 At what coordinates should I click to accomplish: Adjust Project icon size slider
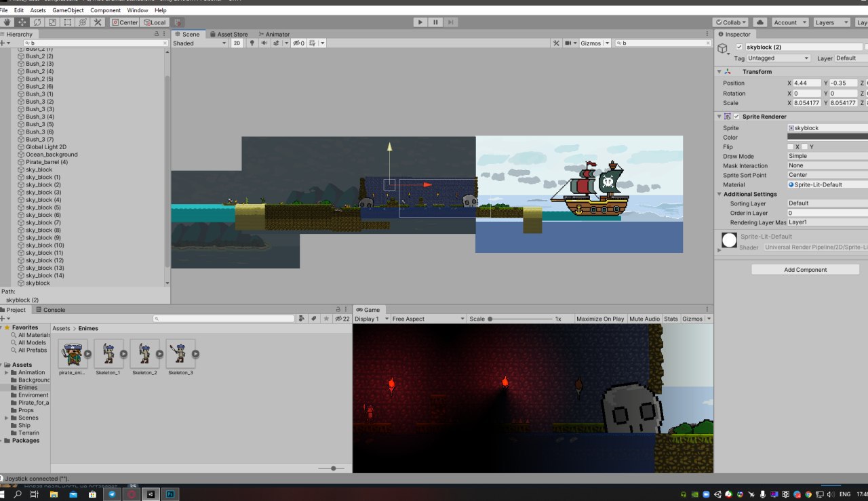point(332,468)
